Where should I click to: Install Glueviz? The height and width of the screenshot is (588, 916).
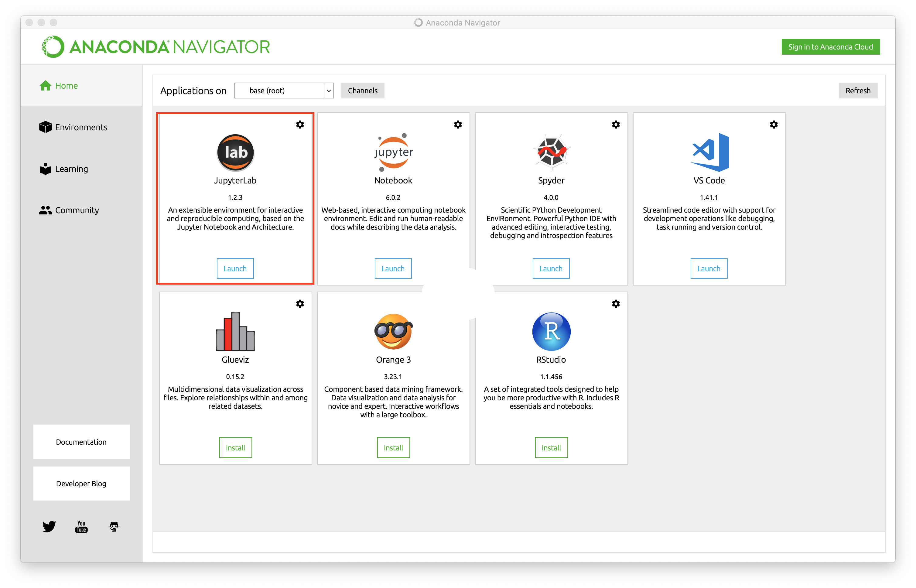235,447
